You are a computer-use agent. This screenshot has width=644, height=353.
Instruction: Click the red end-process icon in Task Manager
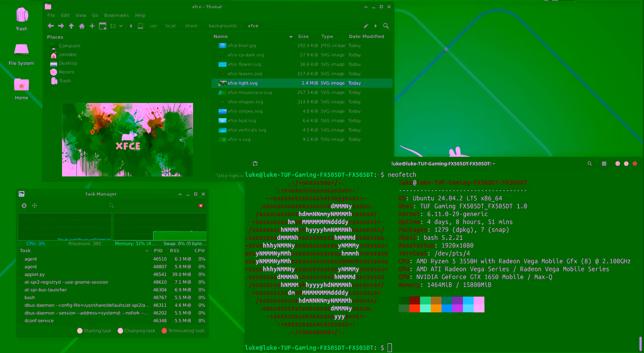(201, 206)
